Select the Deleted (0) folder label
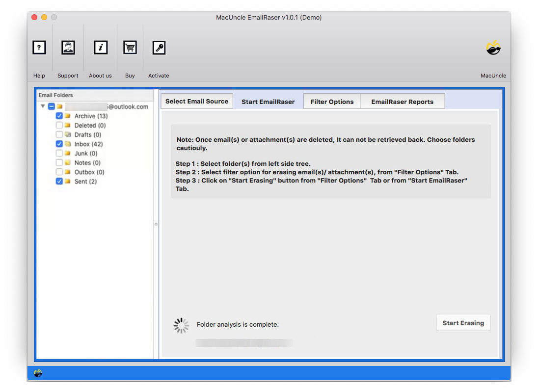Screen dimensions: 538x392 click(90, 126)
